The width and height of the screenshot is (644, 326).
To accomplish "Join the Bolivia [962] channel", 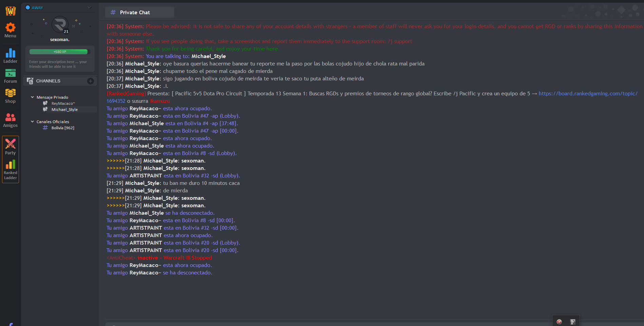I will (x=63, y=128).
